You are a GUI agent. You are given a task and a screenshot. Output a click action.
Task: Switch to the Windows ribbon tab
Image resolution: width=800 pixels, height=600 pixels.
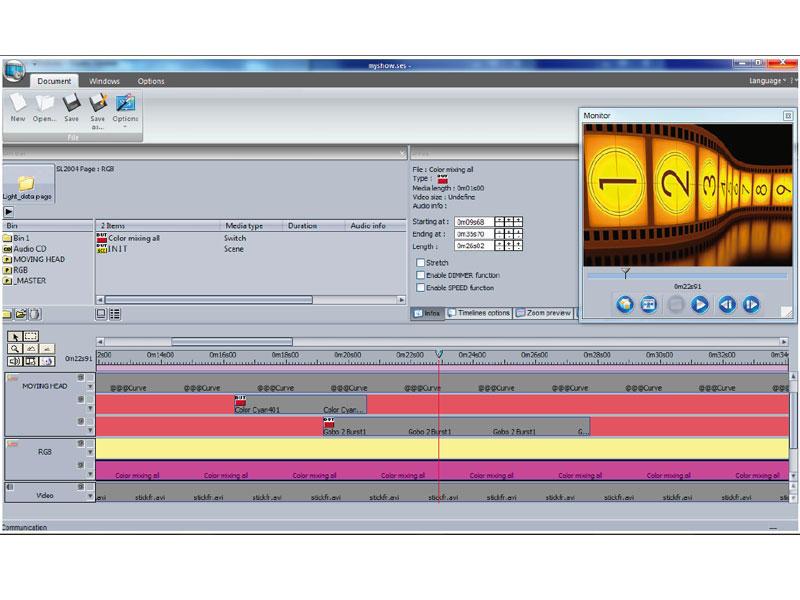(x=104, y=81)
